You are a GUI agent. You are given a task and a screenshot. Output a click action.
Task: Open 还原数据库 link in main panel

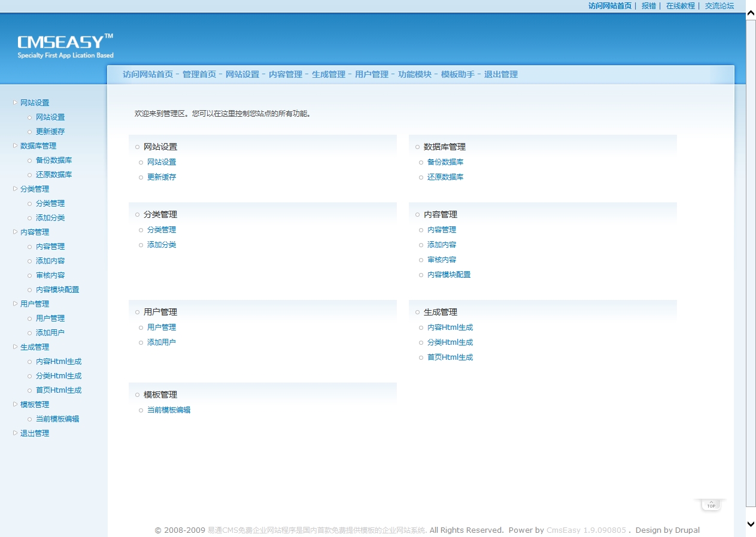[445, 177]
